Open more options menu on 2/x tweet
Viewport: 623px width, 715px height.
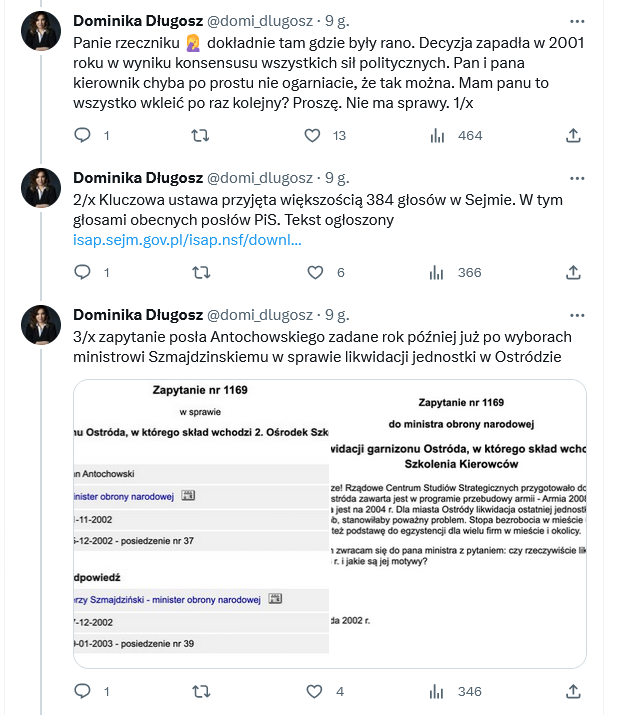tap(577, 177)
